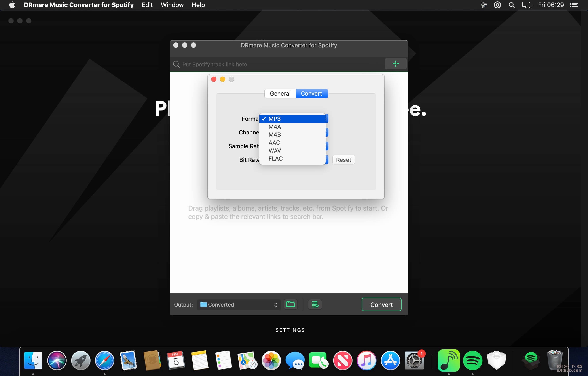Choose WAV in the Format list
588x376 pixels.
[x=292, y=151]
